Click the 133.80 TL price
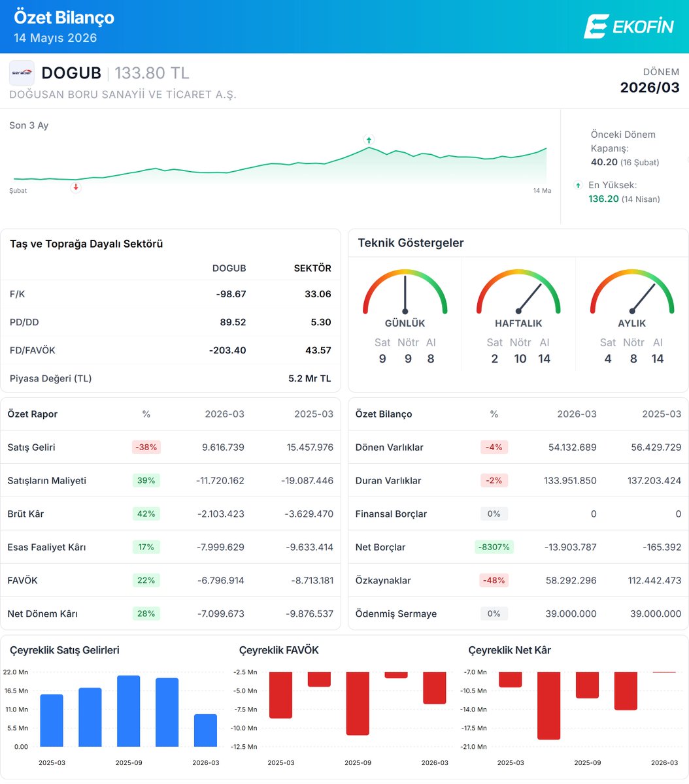This screenshot has width=689, height=784. (x=152, y=73)
